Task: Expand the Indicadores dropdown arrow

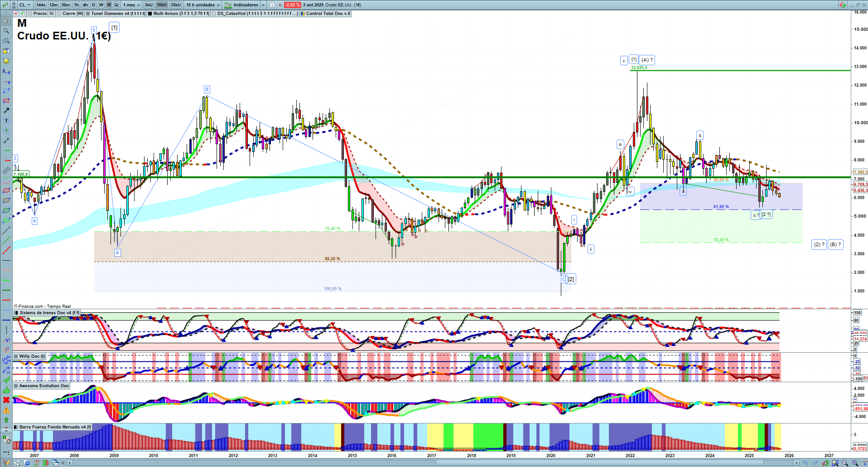Action: (x=263, y=5)
